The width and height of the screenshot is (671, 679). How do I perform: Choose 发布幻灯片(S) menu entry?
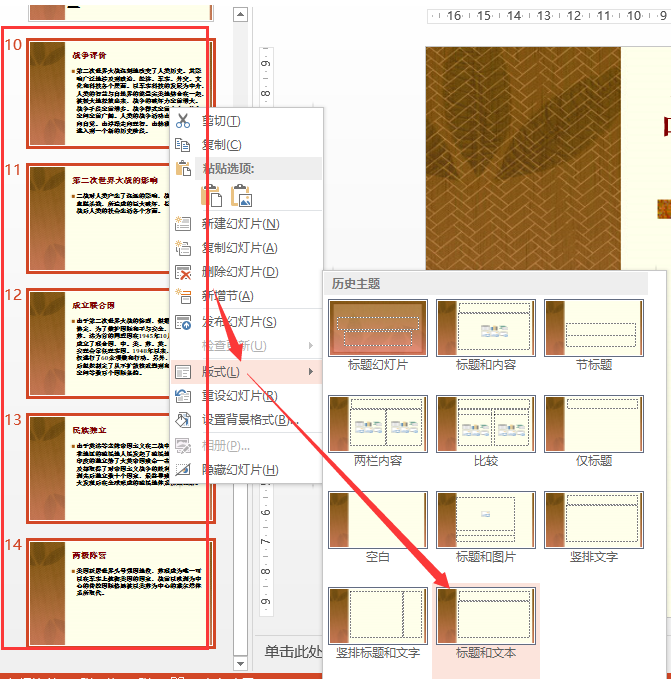coord(239,322)
